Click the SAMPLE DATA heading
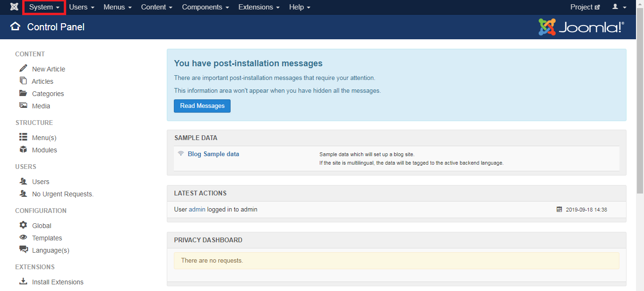This screenshot has width=644, height=291. (x=196, y=138)
